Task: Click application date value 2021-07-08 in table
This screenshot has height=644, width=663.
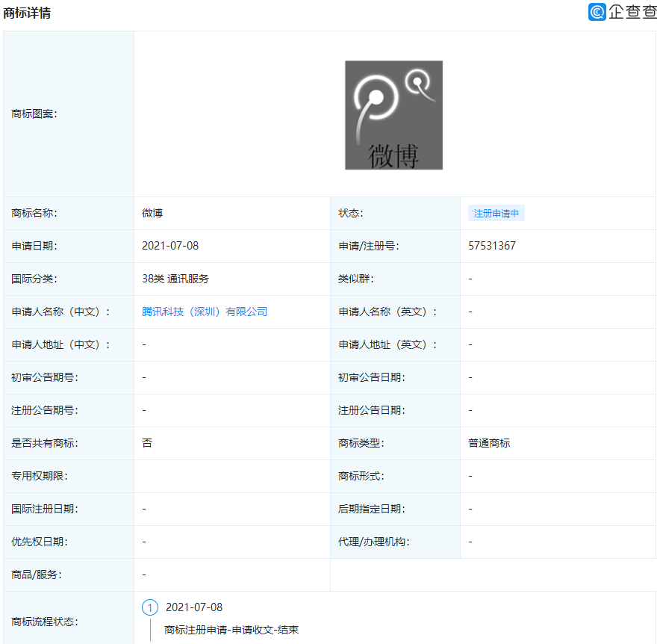Action: (170, 246)
